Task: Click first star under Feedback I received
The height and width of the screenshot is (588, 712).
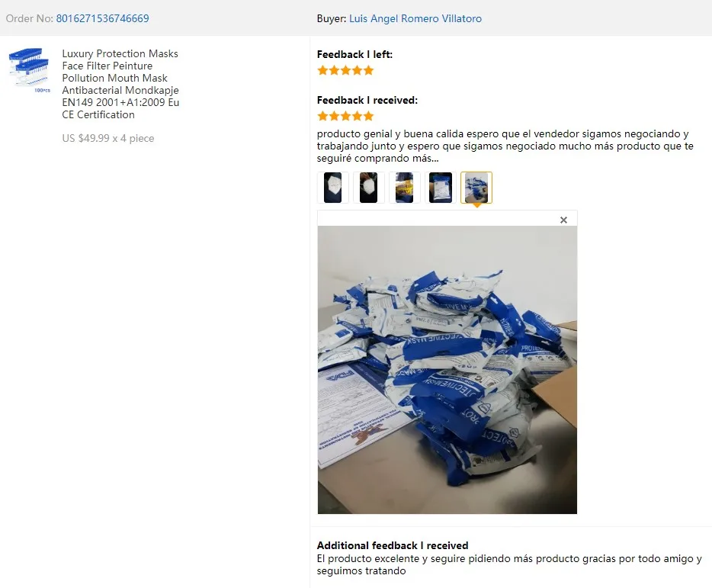Action: coord(322,117)
